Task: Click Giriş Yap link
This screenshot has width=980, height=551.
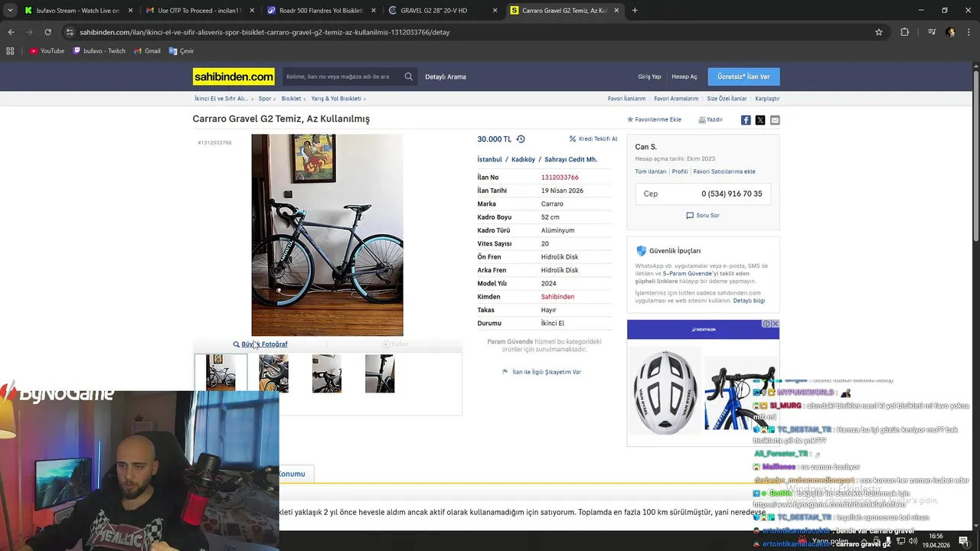Action: [649, 77]
